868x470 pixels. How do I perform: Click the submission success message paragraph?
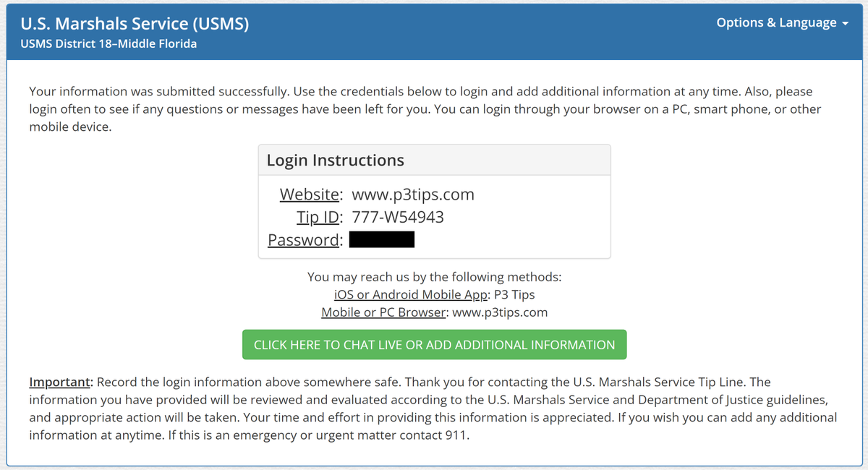coord(420,110)
